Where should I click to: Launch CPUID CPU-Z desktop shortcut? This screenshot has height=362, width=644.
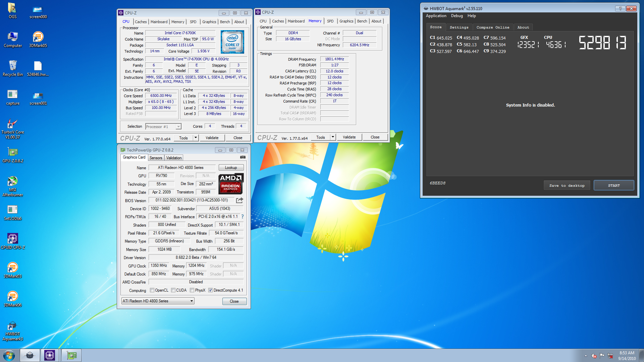click(12, 241)
